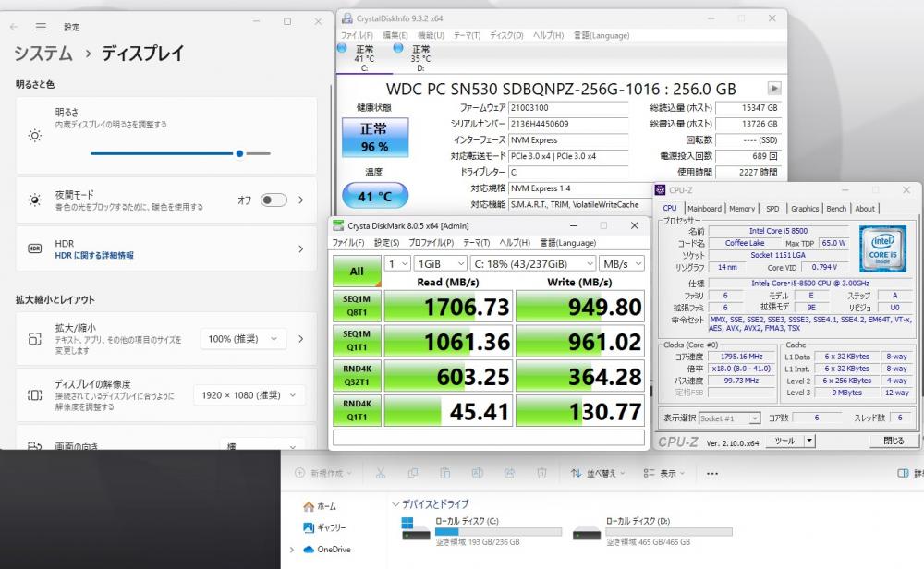Image resolution: width=924 pixels, height=569 pixels.
Task: Switch to Mainboard tab in CPU-Z
Action: point(704,209)
